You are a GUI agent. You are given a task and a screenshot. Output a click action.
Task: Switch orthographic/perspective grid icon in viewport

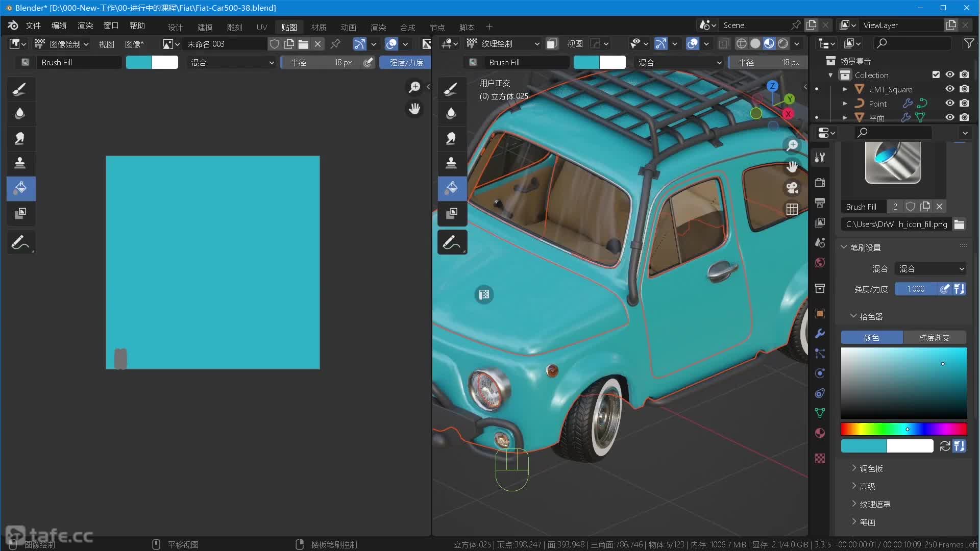(792, 209)
